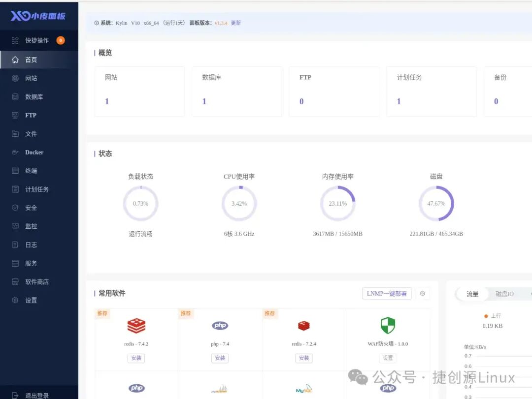Open the 监控 monitor icon in sidebar

pyautogui.click(x=15, y=226)
